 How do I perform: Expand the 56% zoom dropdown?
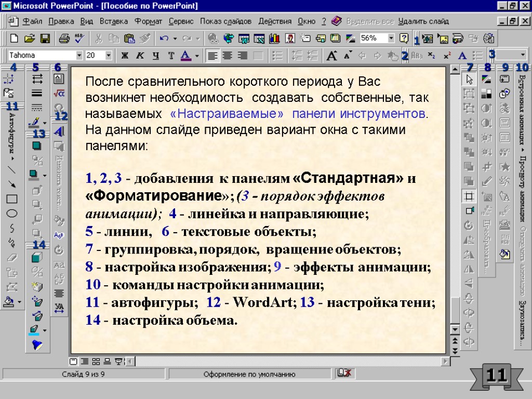391,38
